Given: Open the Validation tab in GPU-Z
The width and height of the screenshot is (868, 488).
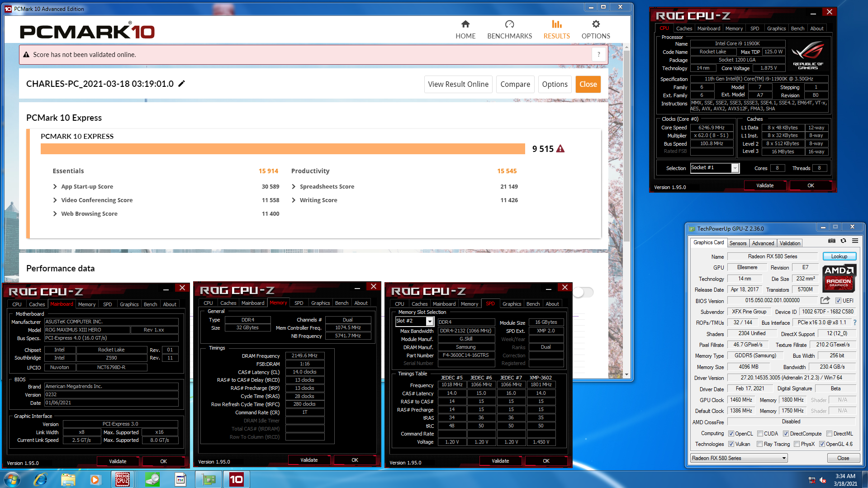Looking at the screenshot, I should (790, 243).
